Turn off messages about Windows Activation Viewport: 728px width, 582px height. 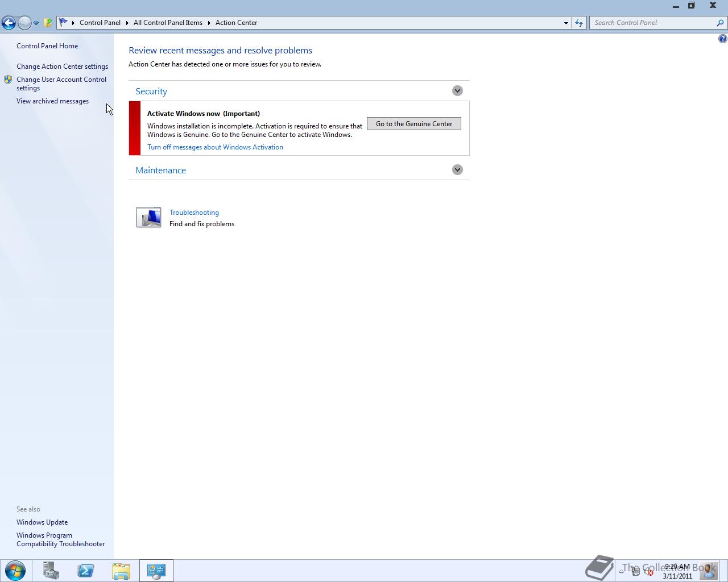pyautogui.click(x=215, y=147)
